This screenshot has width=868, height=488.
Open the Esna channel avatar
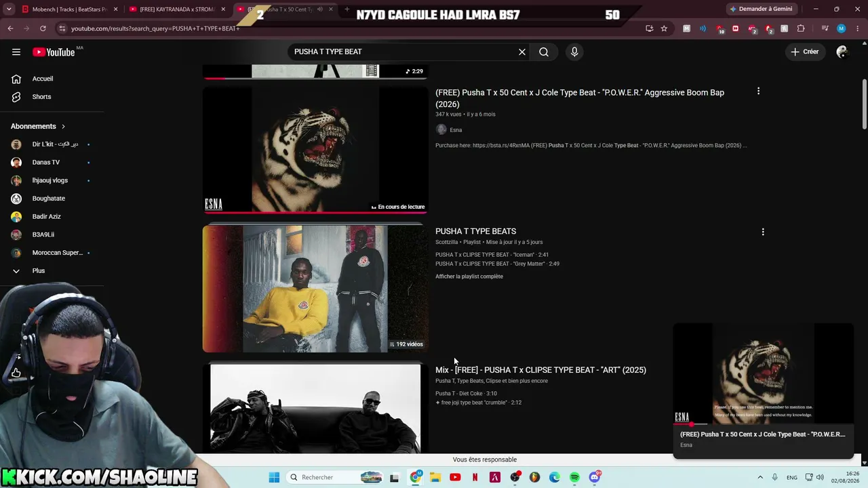(441, 130)
